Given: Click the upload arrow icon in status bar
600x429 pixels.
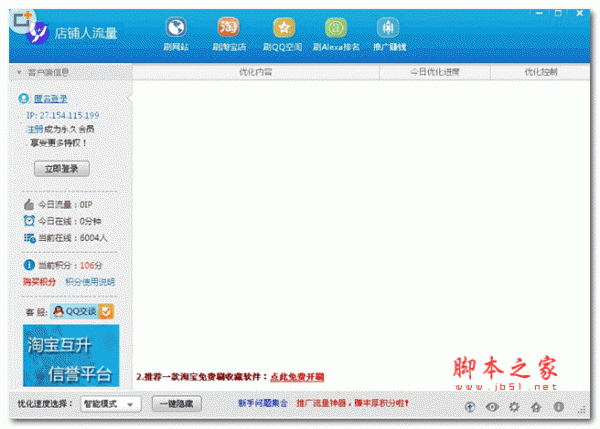Looking at the screenshot, I should (x=470, y=407).
